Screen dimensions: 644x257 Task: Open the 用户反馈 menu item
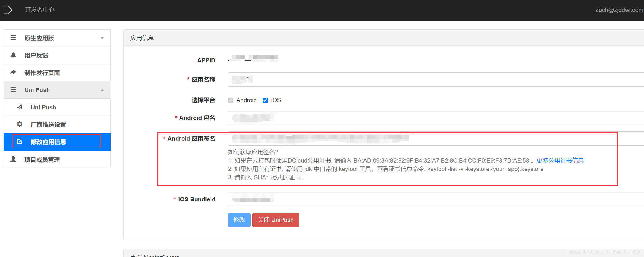[x=57, y=55]
